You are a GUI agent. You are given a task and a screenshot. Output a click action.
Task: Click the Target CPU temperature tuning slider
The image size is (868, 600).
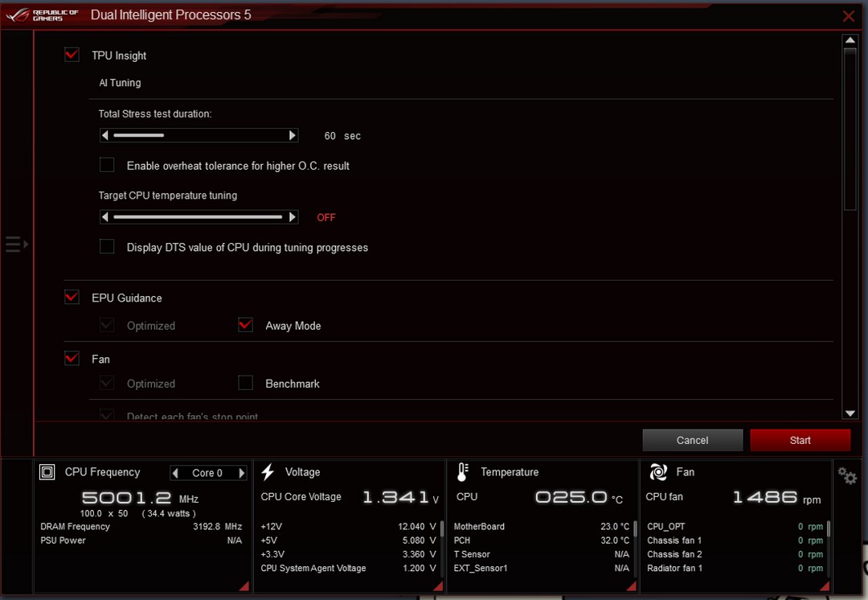point(199,216)
